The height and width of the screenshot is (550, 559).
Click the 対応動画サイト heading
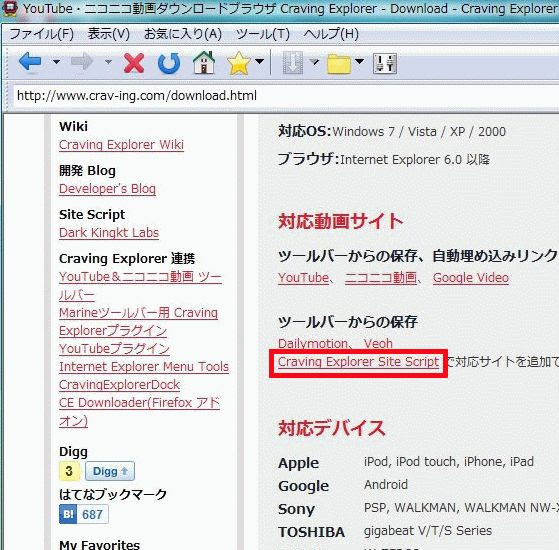click(340, 221)
